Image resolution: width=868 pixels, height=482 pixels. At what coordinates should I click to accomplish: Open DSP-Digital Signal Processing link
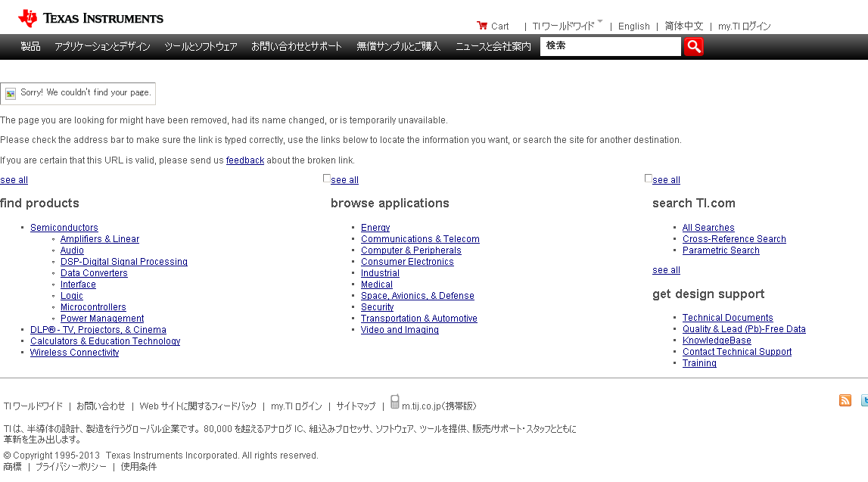(x=124, y=262)
